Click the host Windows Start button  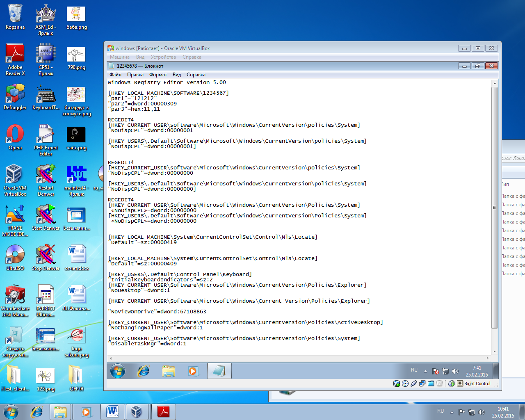tap(11, 411)
